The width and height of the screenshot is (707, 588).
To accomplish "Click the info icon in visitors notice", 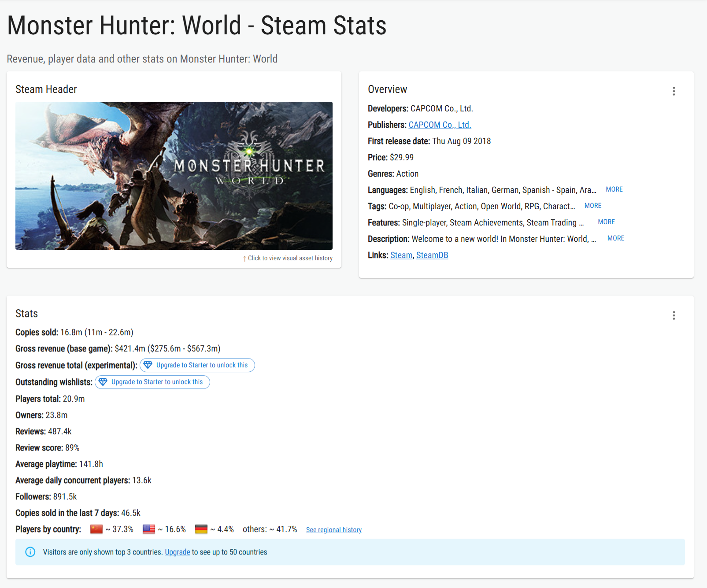I will (x=30, y=552).
